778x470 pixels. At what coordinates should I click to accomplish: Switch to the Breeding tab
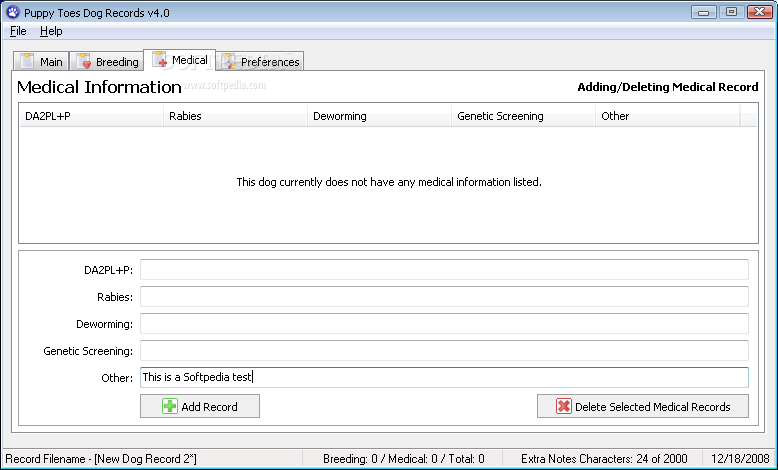[106, 61]
